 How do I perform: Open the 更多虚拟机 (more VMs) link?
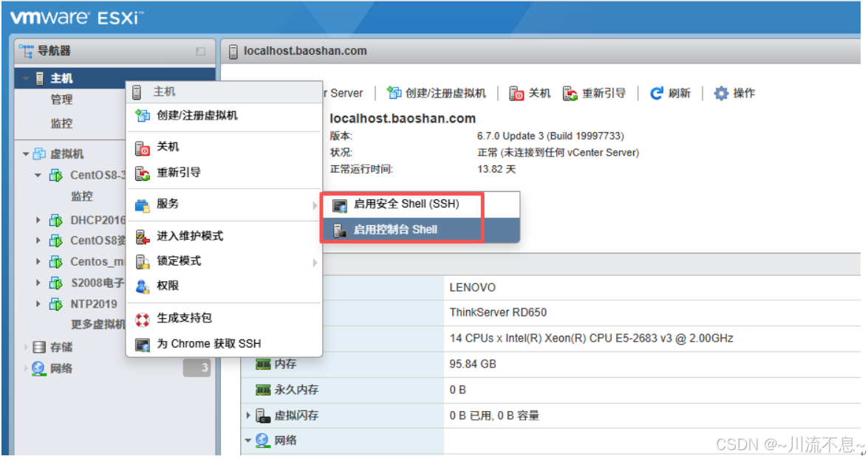[x=98, y=325]
